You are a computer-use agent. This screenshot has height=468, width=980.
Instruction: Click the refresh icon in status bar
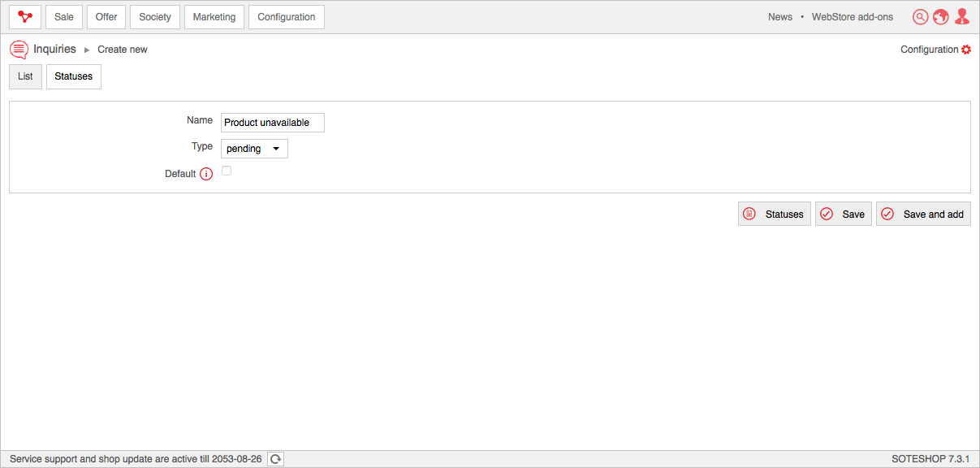pyautogui.click(x=276, y=459)
